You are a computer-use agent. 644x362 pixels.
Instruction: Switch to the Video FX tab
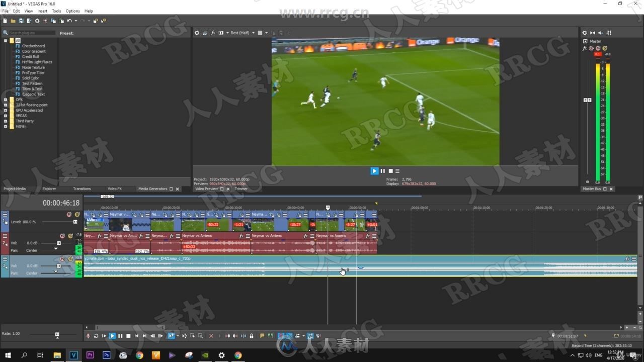[x=115, y=189]
